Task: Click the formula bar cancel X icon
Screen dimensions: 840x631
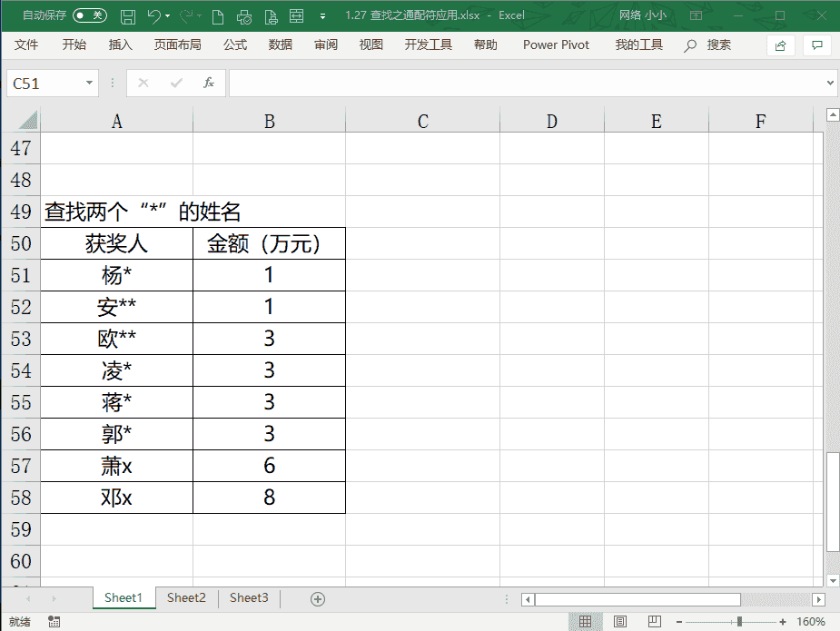Action: tap(143, 83)
